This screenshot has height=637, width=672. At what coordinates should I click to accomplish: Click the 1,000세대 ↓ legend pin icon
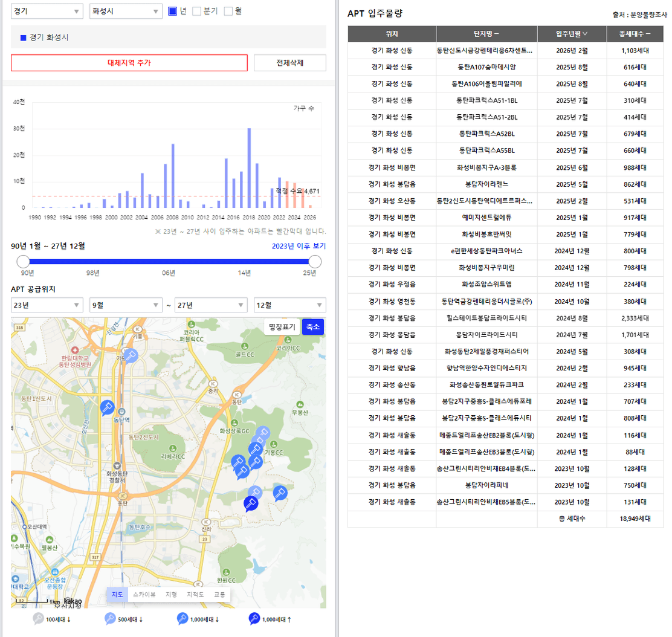pos(183,619)
